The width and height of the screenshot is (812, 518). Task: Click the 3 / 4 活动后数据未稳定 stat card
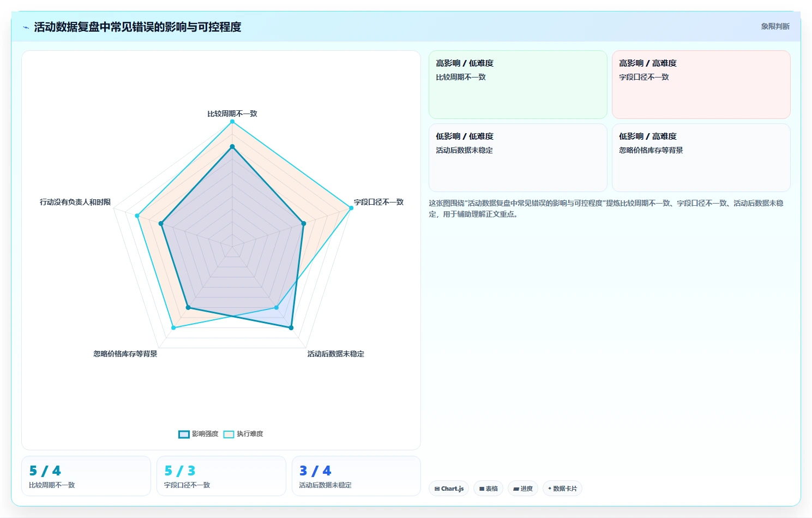(x=356, y=476)
